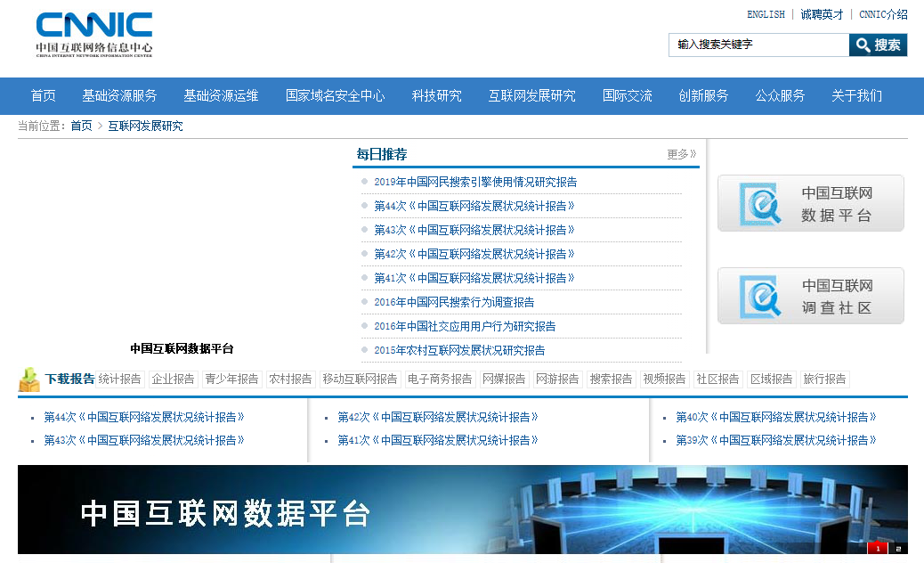924x563 pixels.
Task: Open 2016年中国社交应用用户行为研究报告
Action: (x=465, y=327)
